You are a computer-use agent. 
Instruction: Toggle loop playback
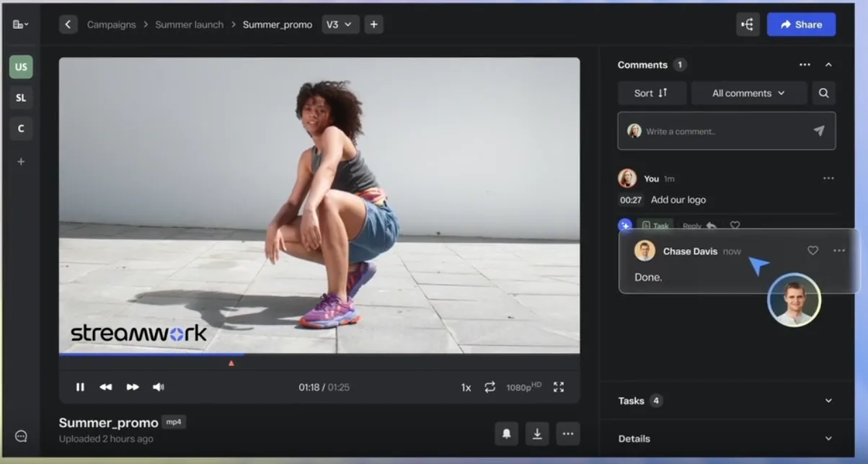490,387
